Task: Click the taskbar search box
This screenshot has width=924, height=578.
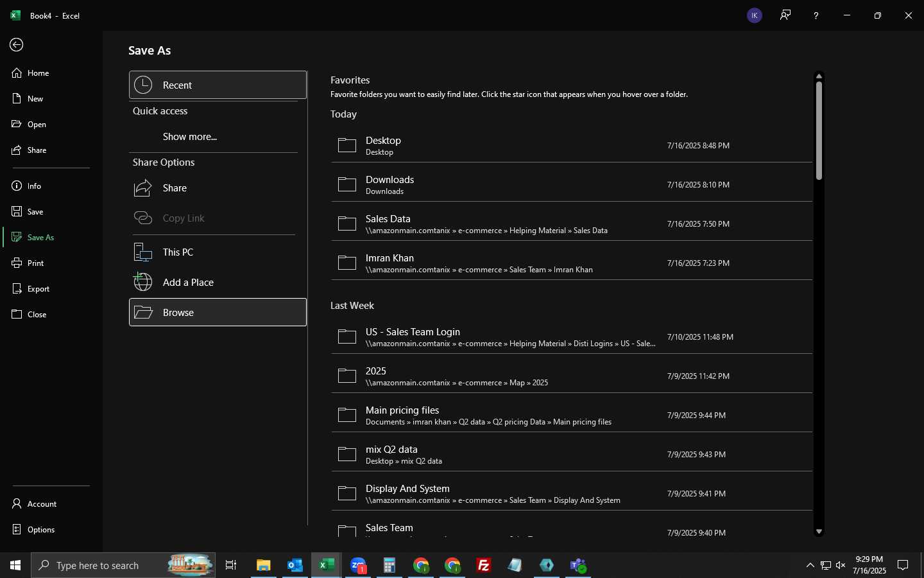Action: [123, 565]
